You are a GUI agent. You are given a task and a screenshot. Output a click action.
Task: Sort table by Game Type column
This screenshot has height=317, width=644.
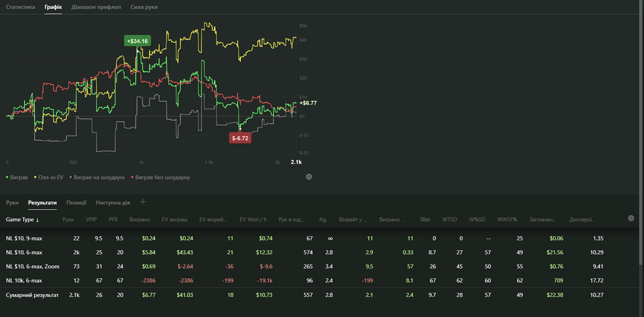[23, 219]
